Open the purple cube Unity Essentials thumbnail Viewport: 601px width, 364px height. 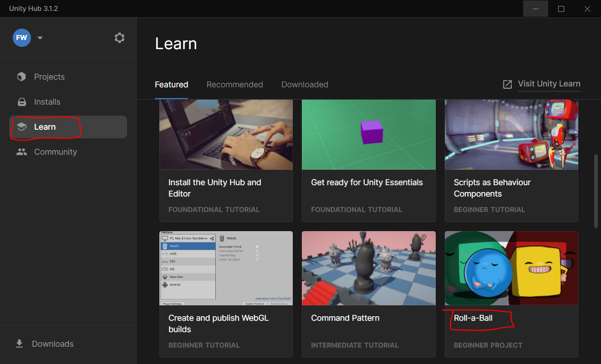point(369,135)
